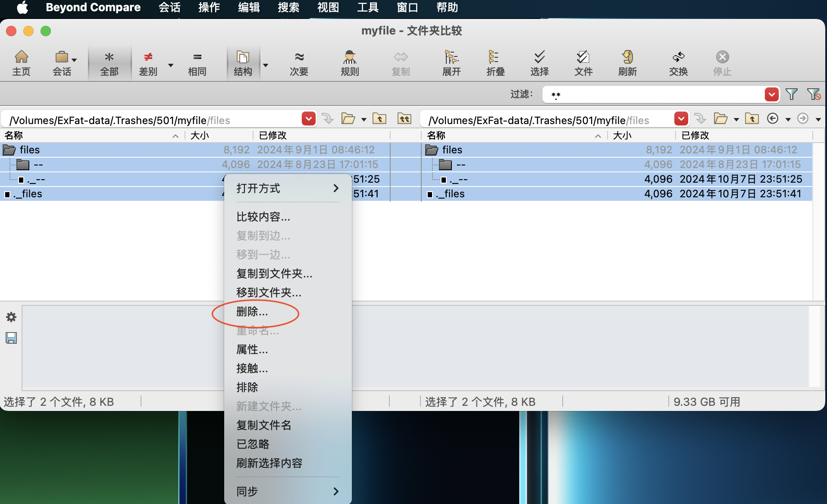Open the Differences (差别) dropdown arrow
Screen dimensions: 827x504
click(x=171, y=65)
